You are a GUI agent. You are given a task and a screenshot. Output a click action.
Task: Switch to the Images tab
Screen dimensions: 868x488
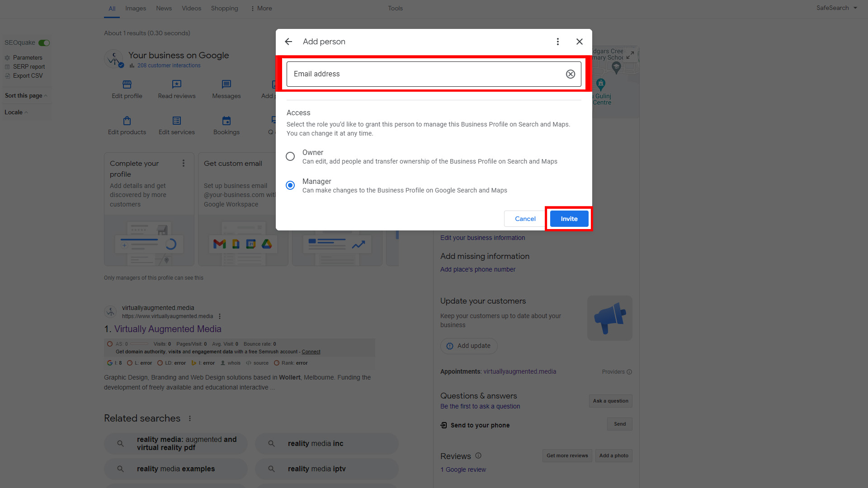click(x=136, y=8)
